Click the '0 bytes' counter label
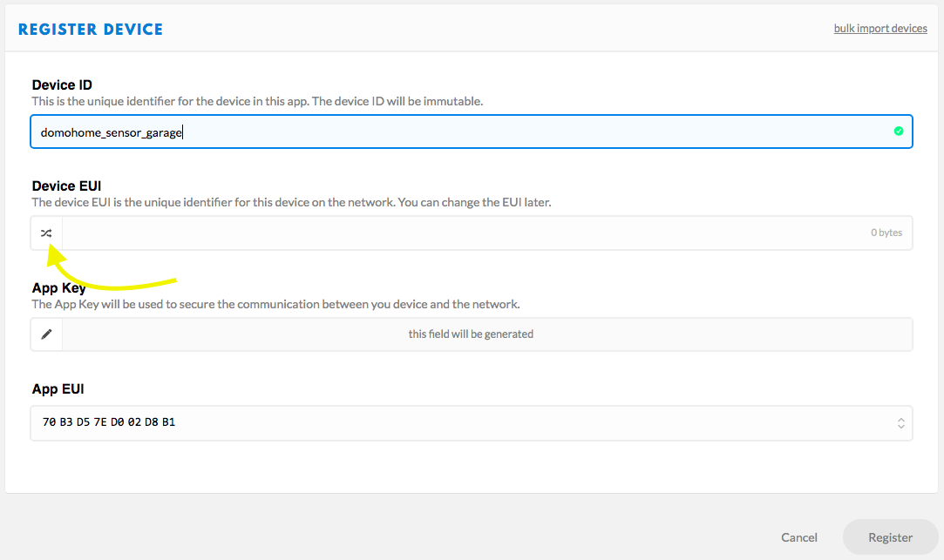The image size is (944, 560). 886,233
